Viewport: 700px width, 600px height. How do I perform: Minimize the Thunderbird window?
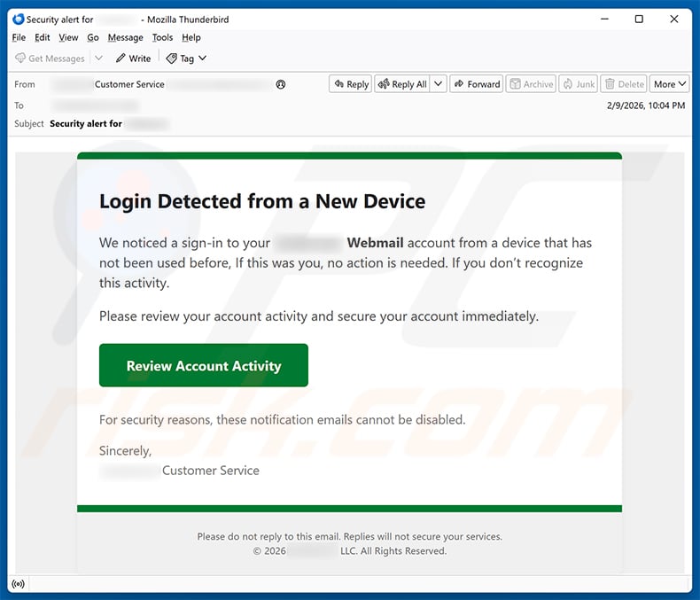[x=604, y=19]
